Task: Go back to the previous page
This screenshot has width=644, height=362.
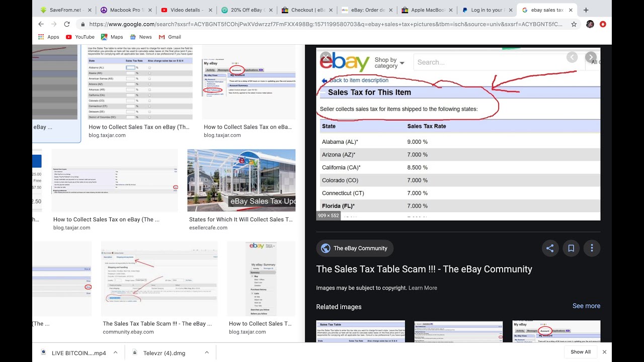Action: click(41, 24)
